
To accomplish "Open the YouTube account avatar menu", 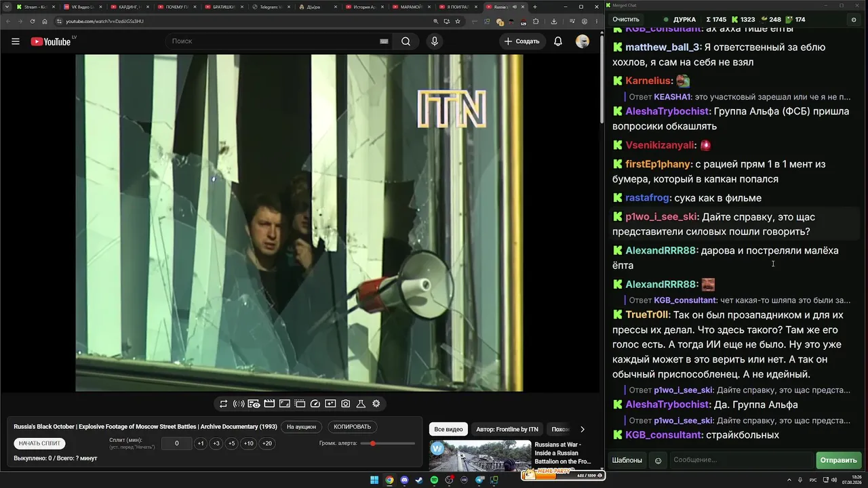I will [583, 41].
